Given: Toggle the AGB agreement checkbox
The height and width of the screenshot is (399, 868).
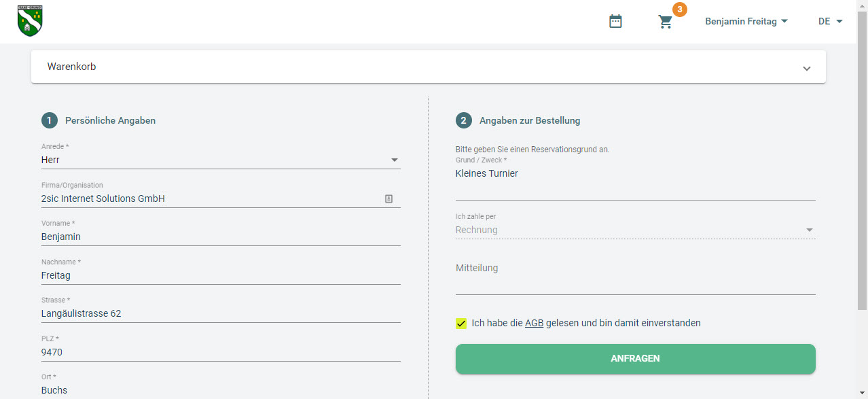Looking at the screenshot, I should pyautogui.click(x=462, y=324).
